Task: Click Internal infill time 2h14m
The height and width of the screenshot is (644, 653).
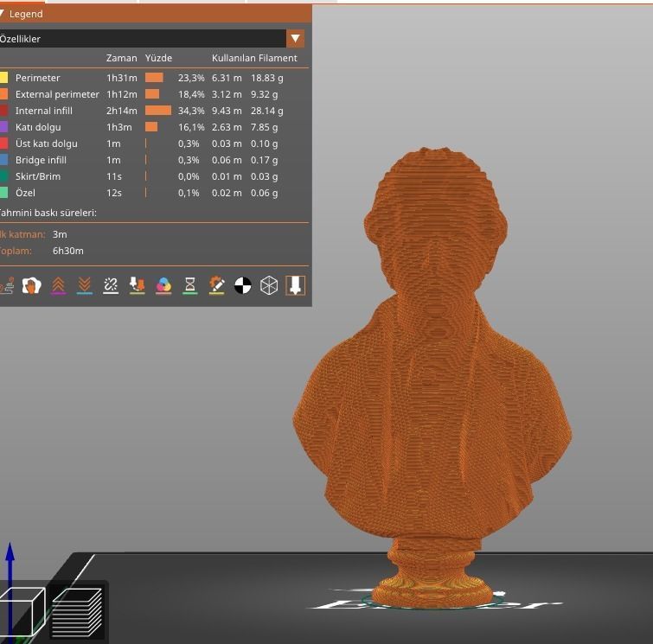Action: pos(122,111)
